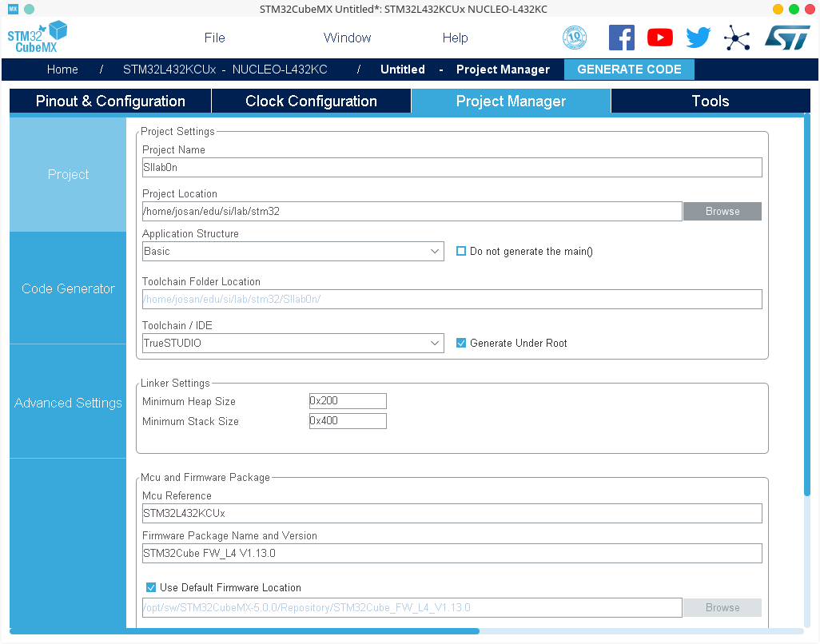Uncheck Generate Under Root
Viewport: 820px width, 644px height.
point(460,343)
